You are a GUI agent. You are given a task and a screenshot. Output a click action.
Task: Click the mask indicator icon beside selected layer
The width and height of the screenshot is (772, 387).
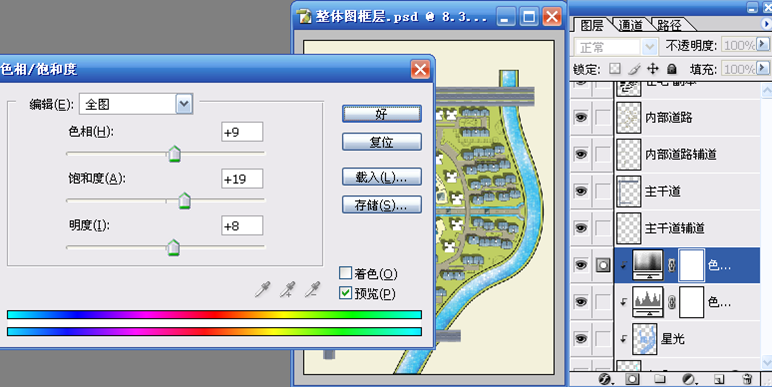[603, 265]
